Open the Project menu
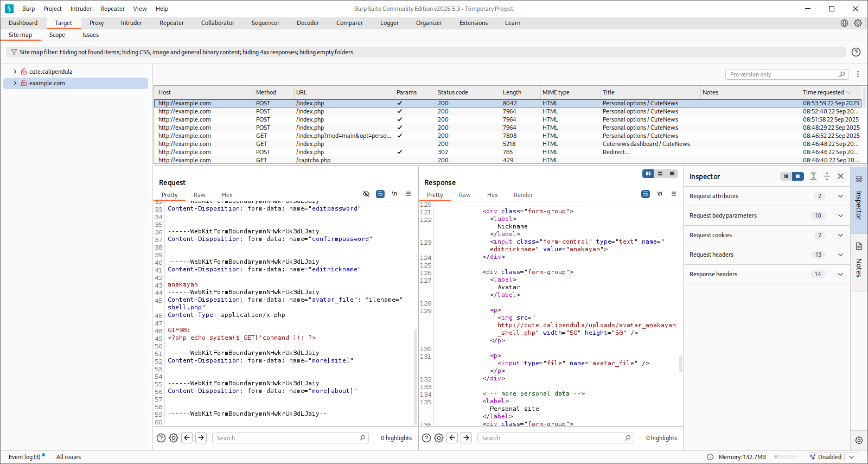Screen dimensions: 868x464 click(53, 9)
